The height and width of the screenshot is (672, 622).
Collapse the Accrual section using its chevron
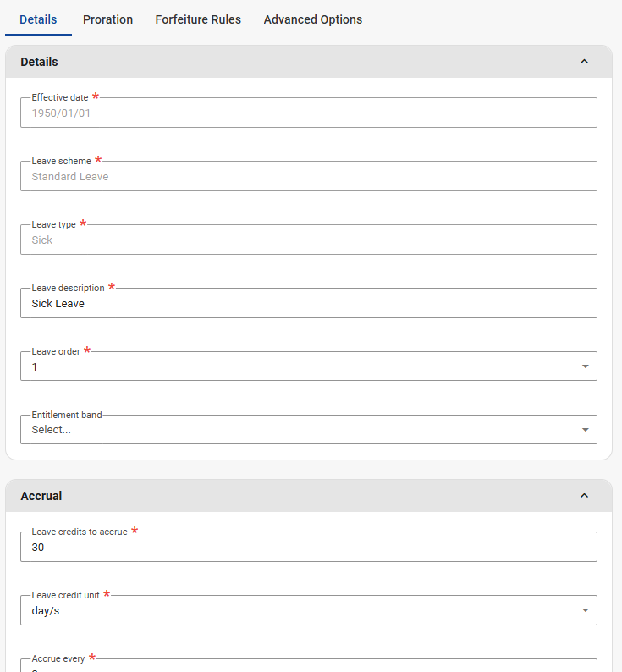584,496
